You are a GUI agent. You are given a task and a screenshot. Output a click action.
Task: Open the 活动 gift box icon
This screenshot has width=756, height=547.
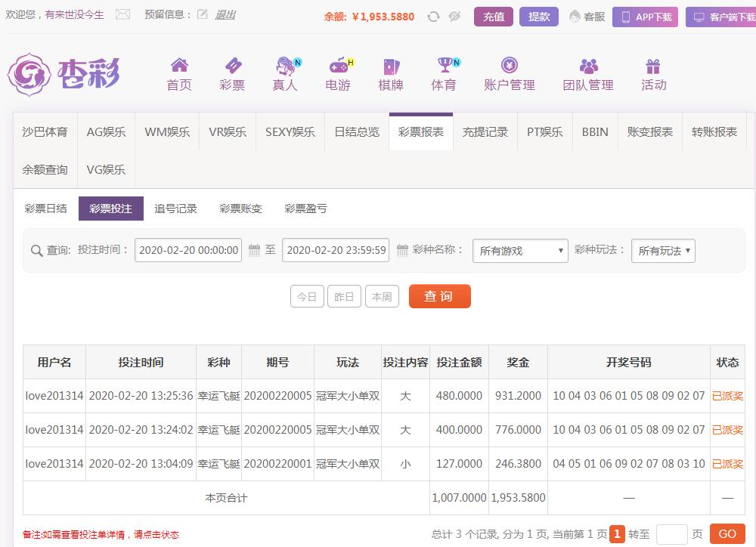pos(653,66)
